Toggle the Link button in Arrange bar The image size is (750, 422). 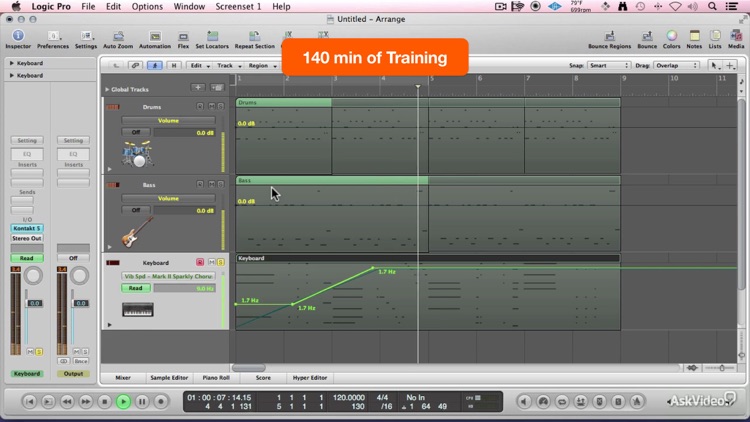[135, 66]
